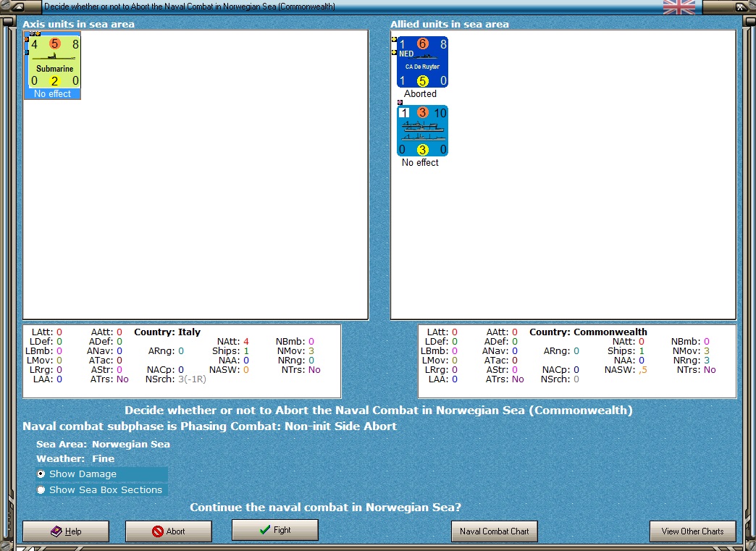Close the naval combat window
The height and width of the screenshot is (551, 756).
coord(740,7)
